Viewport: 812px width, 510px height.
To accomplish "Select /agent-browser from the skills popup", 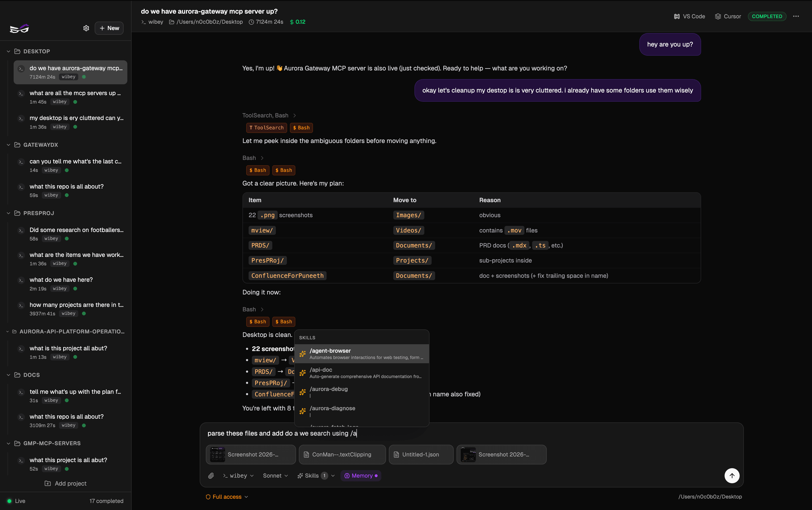I will 362,354.
